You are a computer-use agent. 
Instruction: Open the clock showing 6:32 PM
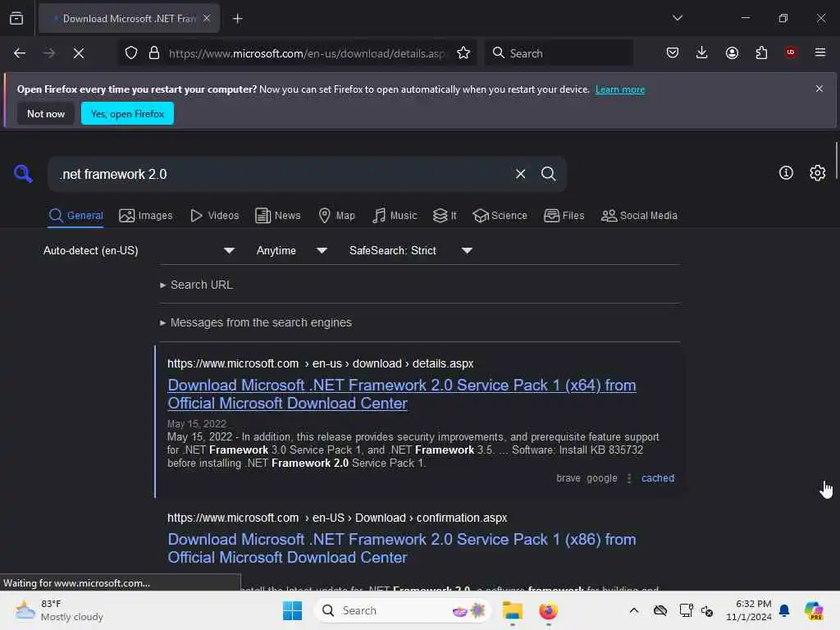tap(748, 610)
